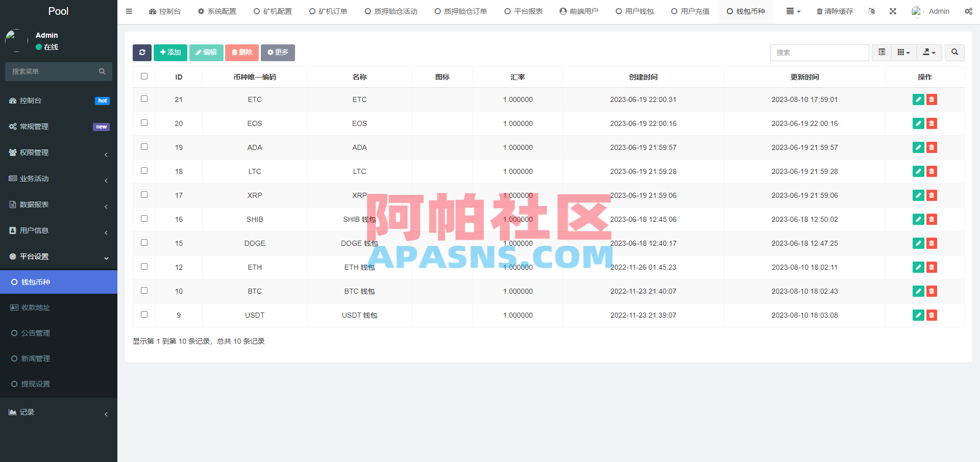
Task: Switch table detail view via list icon
Action: pyautogui.click(x=881, y=53)
